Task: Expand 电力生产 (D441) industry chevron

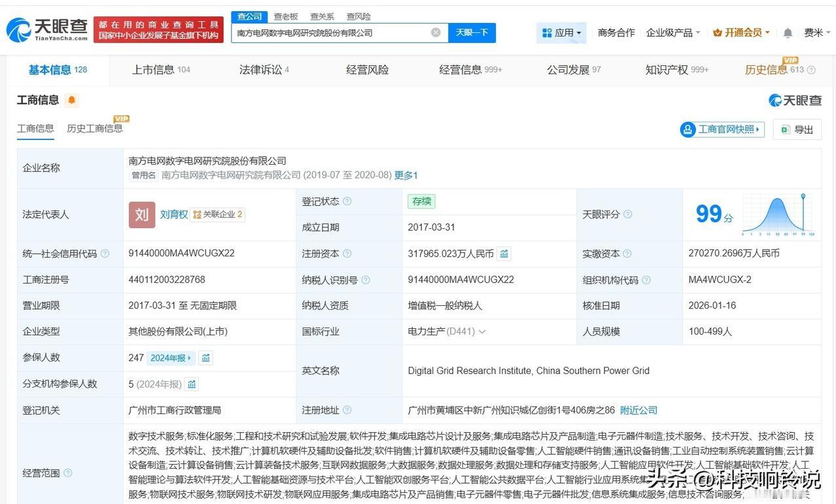Action: pos(482,331)
